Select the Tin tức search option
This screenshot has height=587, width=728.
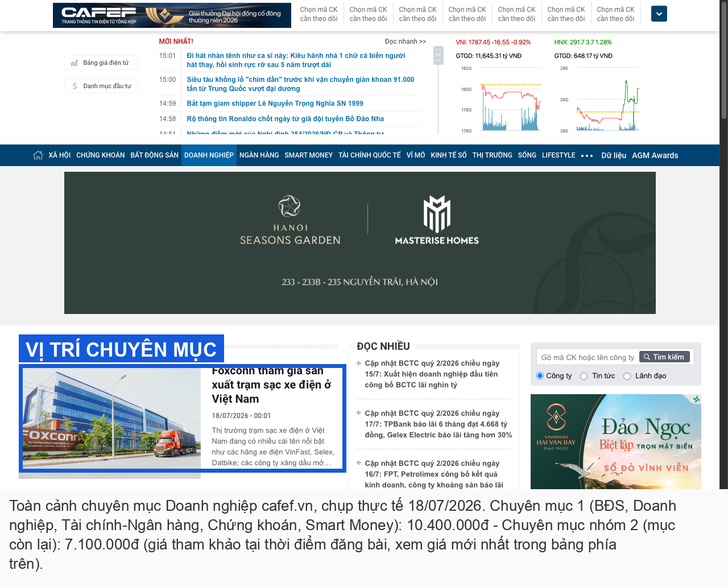click(584, 376)
